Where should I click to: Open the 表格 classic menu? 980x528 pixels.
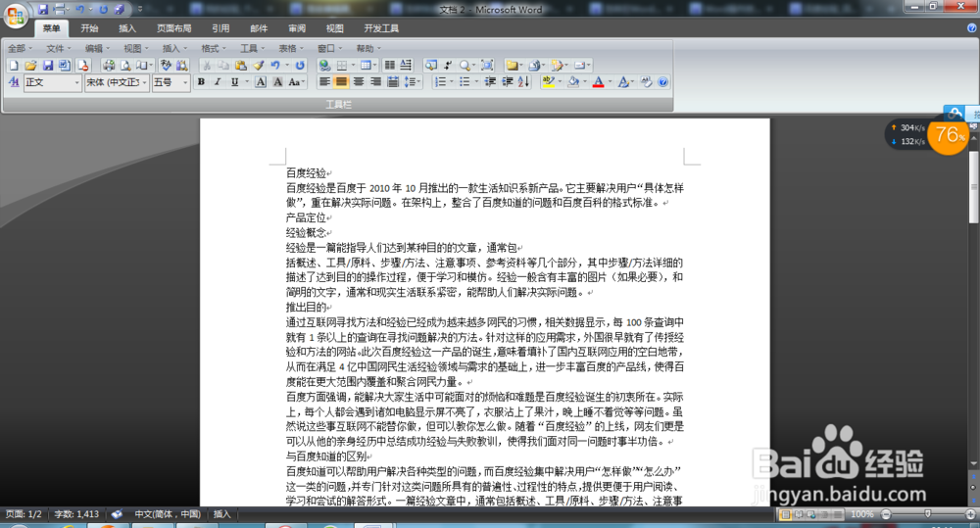[x=291, y=48]
